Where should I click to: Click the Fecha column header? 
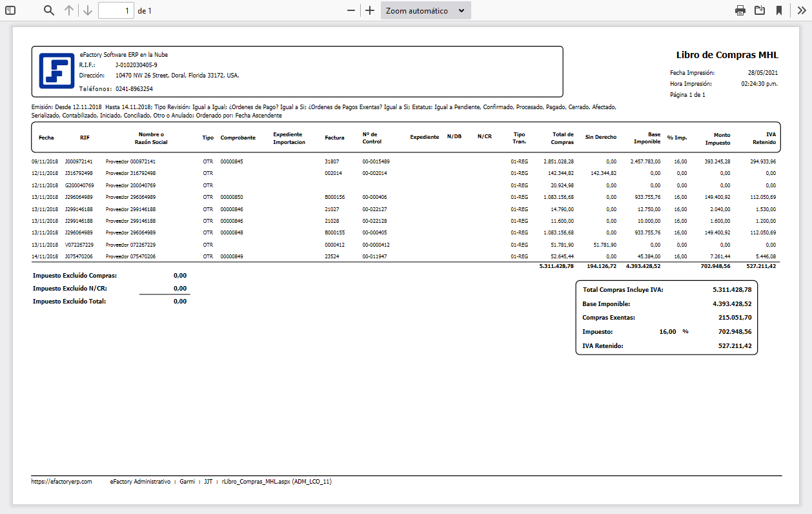pos(46,138)
